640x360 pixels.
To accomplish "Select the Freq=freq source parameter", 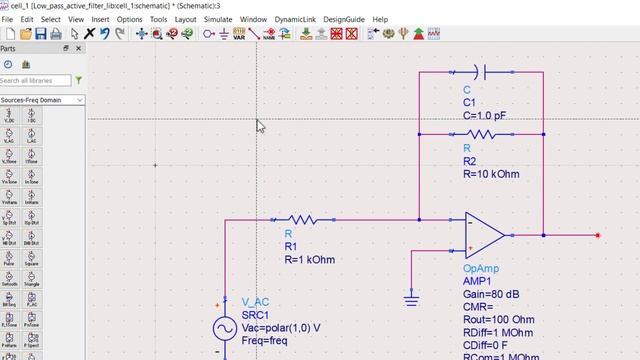I will click(x=264, y=340).
